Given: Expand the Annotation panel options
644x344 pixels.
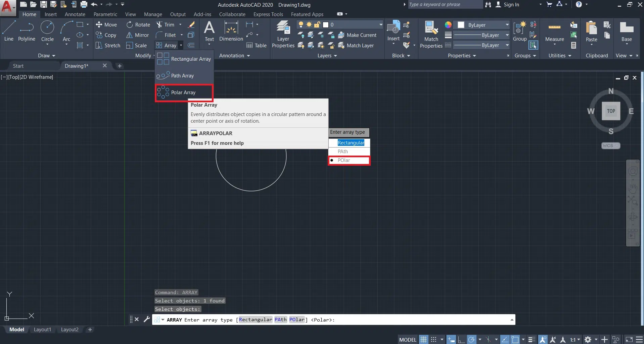Looking at the screenshot, I should [234, 56].
